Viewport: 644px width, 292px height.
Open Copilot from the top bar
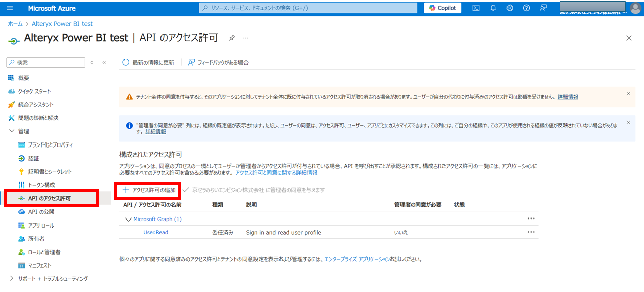443,8
